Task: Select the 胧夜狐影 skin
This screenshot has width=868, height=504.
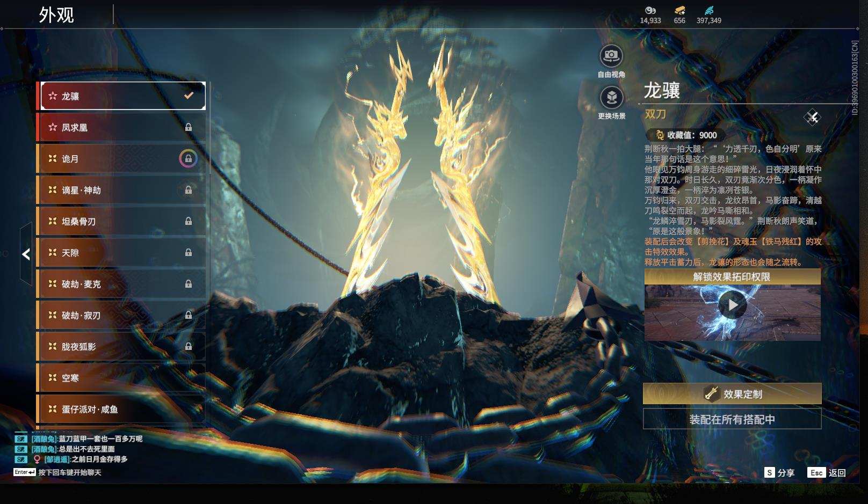Action: (122, 347)
